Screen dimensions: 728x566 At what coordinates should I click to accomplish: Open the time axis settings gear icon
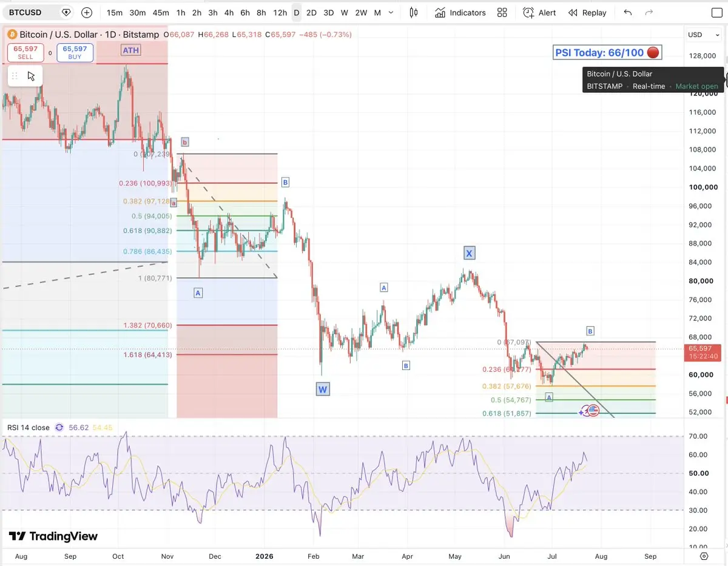point(704,556)
